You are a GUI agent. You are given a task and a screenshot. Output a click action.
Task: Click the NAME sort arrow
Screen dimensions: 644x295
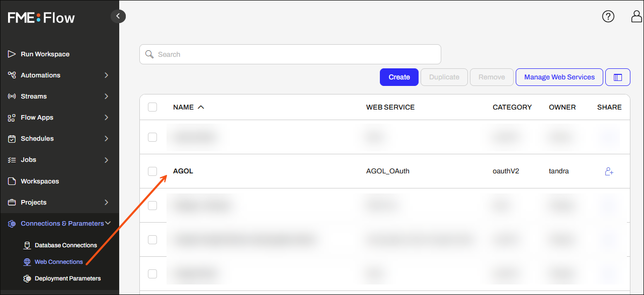201,107
